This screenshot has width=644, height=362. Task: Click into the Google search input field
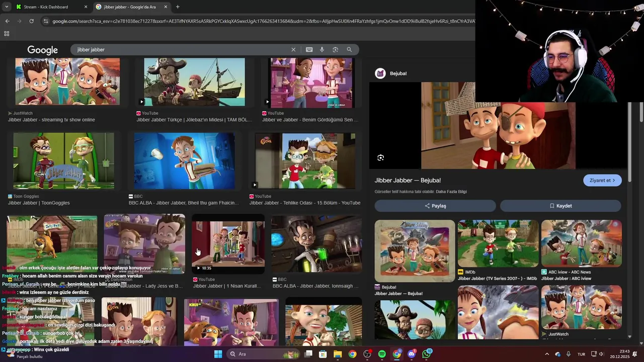click(181, 50)
